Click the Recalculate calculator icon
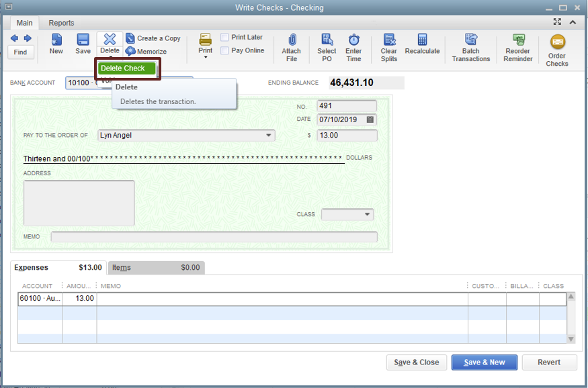 [x=422, y=40]
